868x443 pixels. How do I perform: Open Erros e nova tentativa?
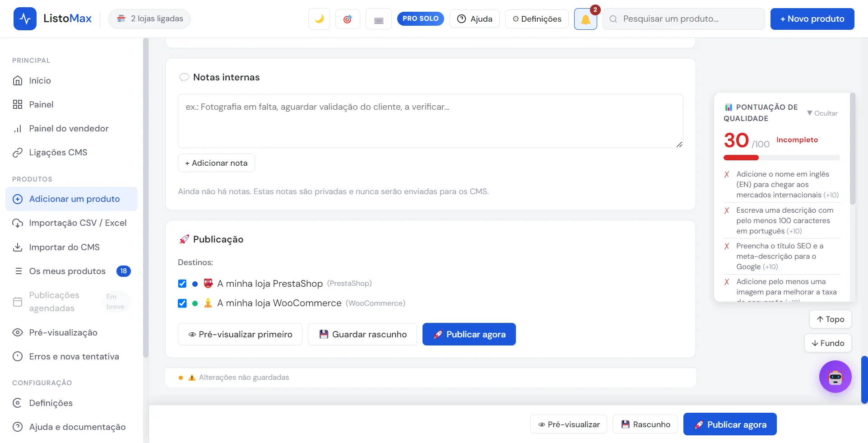(x=71, y=356)
